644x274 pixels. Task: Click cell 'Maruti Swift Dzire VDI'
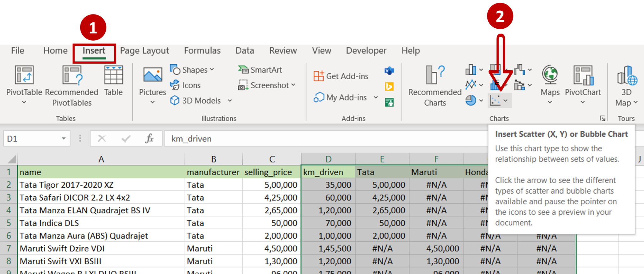tap(101, 248)
